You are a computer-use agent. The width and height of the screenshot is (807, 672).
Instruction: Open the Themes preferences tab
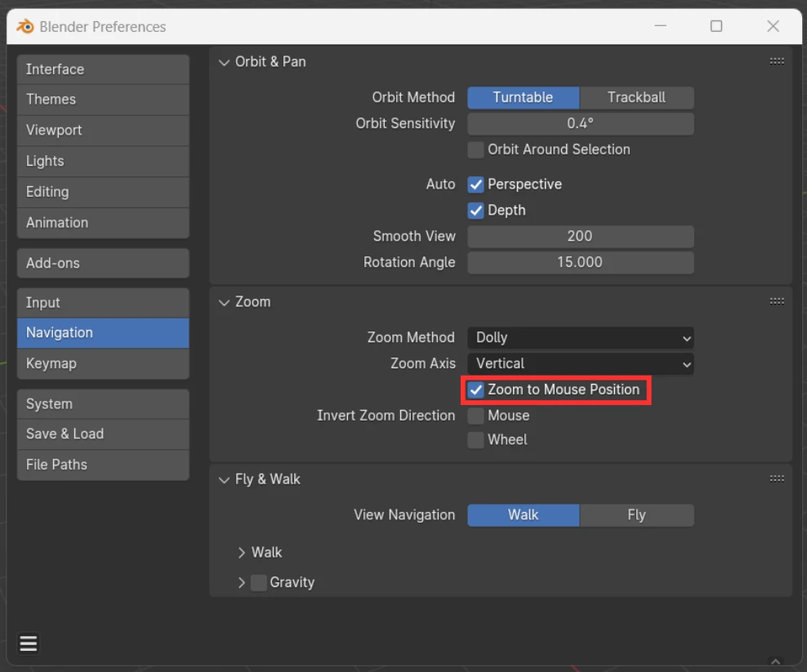(103, 100)
